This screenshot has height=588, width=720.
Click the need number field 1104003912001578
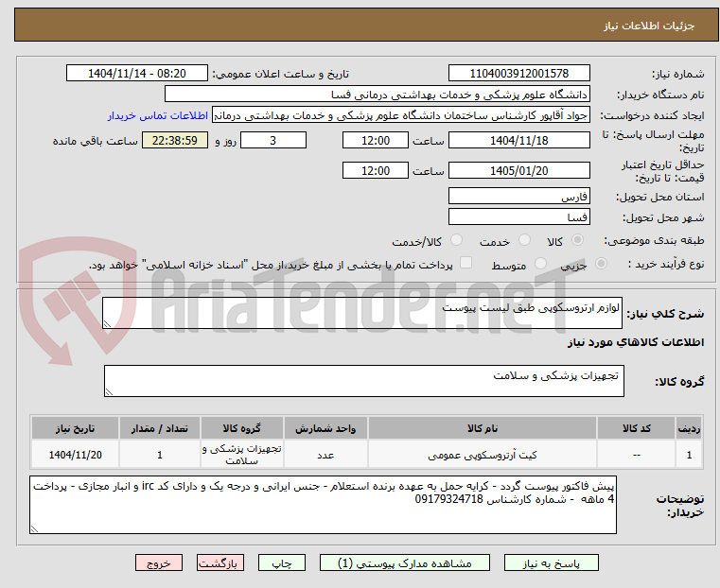coord(518,74)
